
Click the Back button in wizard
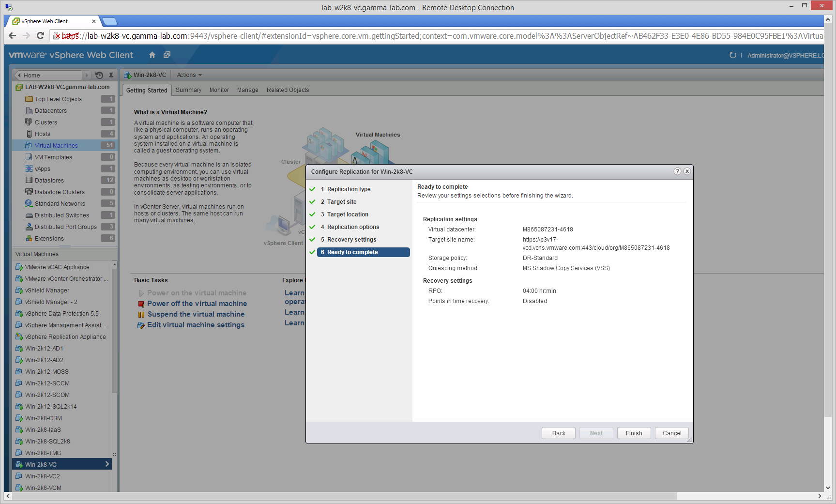[x=559, y=433]
